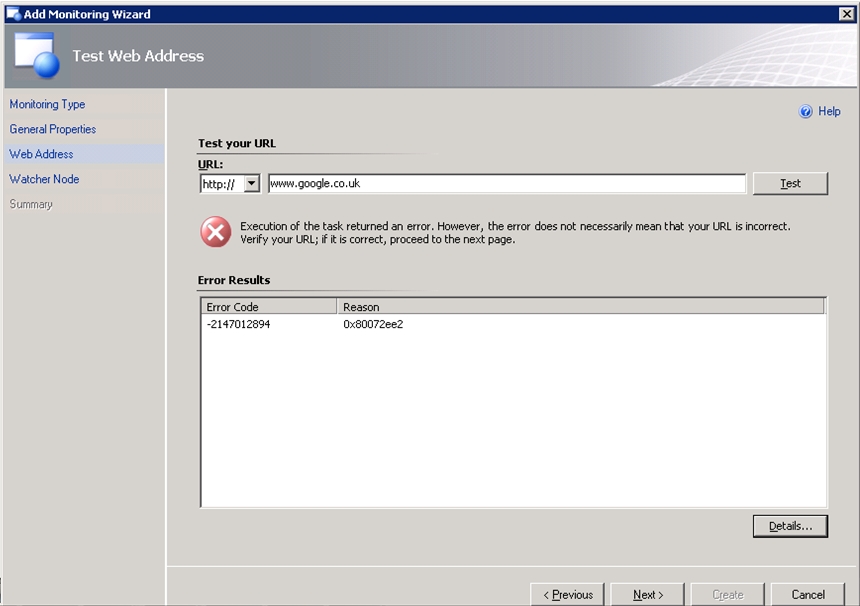Click the Test button
Viewport: 860px width, 606px height.
790,183
